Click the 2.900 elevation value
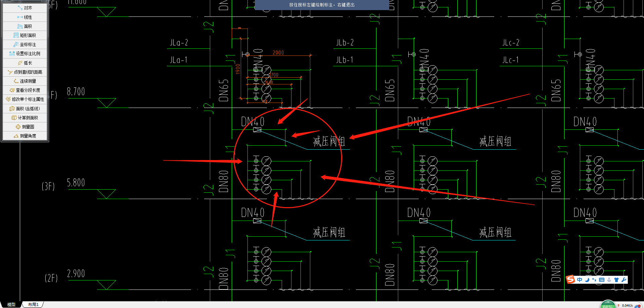 pos(76,273)
